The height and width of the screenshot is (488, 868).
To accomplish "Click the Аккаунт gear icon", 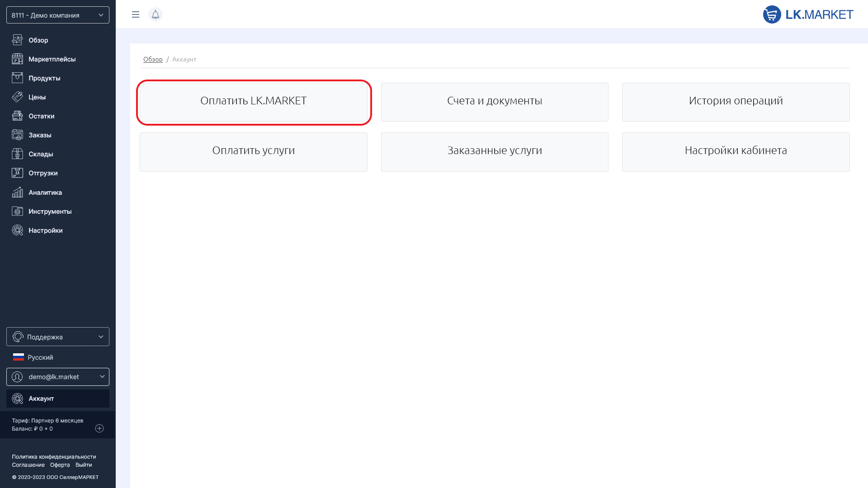I will (x=17, y=399).
